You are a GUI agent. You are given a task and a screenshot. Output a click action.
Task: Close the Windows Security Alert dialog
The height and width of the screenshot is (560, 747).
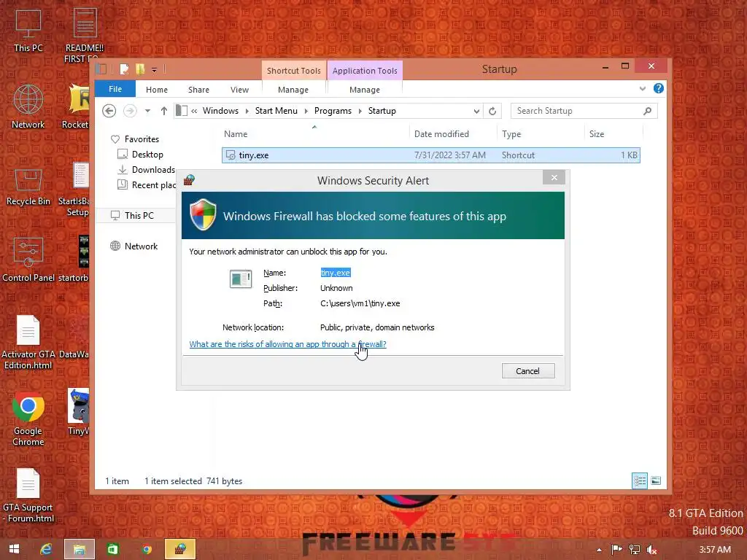pyautogui.click(x=554, y=178)
